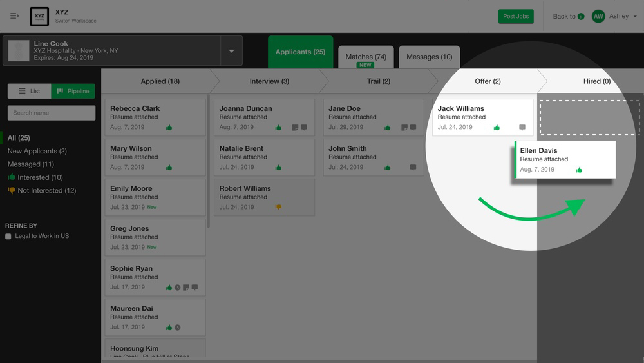The width and height of the screenshot is (644, 363).
Task: Click Maureen Dai's clock icon
Action: tap(178, 328)
